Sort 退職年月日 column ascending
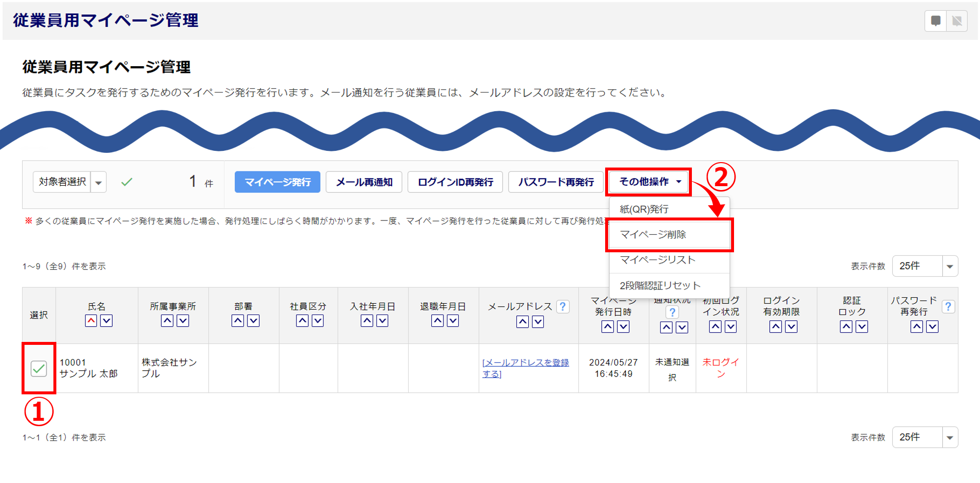Screen dimensions: 980x483 [x=438, y=321]
